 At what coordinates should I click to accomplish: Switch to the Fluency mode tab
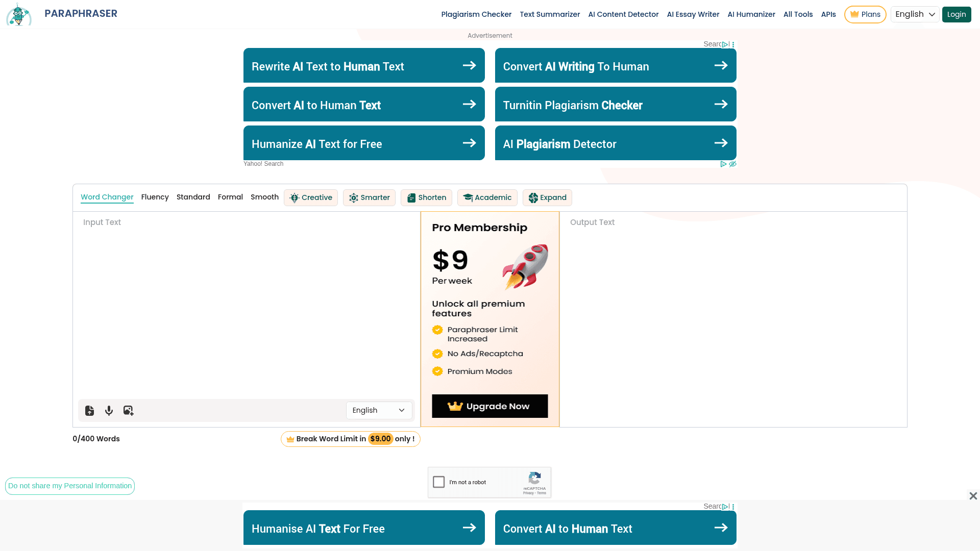[155, 197]
